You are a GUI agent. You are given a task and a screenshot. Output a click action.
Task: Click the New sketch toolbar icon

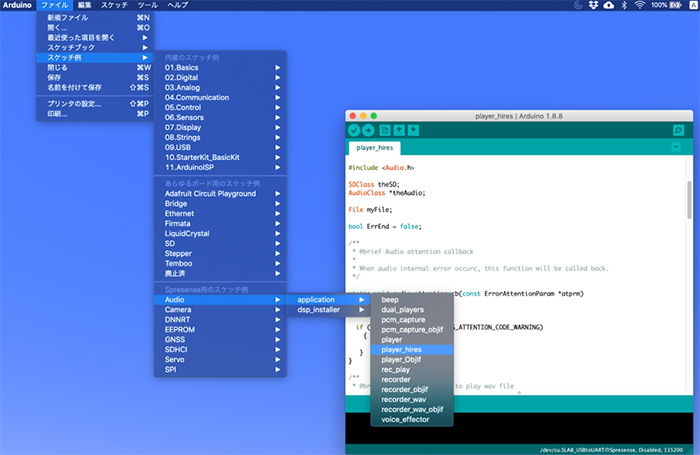(385, 130)
